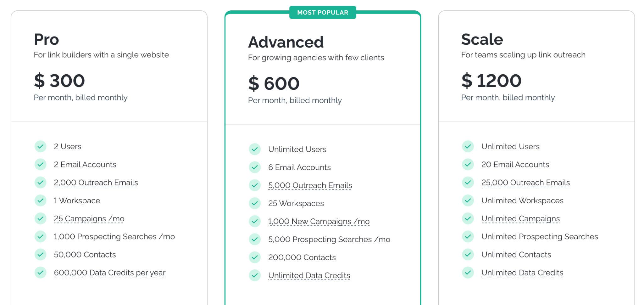The width and height of the screenshot is (644, 305).
Task: Click 'For teams scaling up link outreach'
Action: [523, 55]
